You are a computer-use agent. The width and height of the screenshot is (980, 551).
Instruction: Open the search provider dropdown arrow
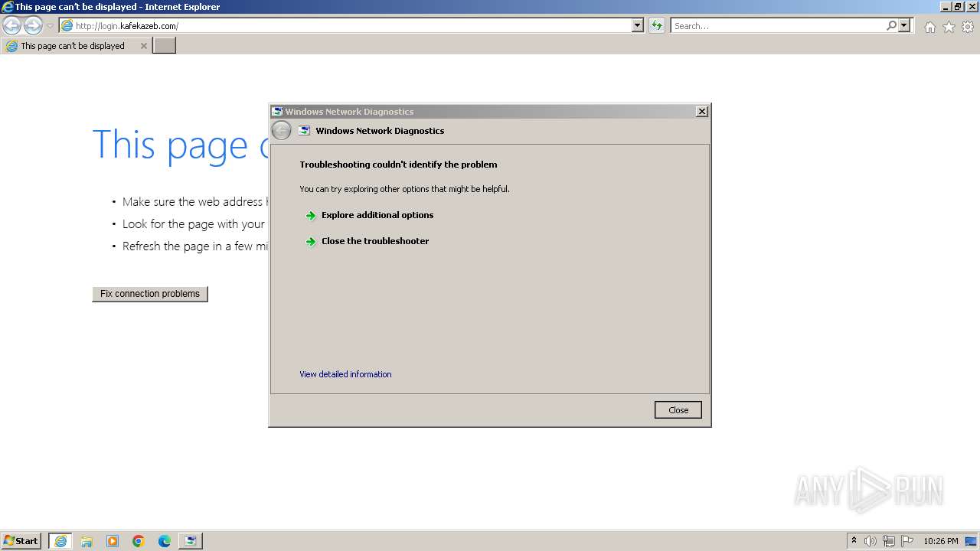[x=904, y=26]
